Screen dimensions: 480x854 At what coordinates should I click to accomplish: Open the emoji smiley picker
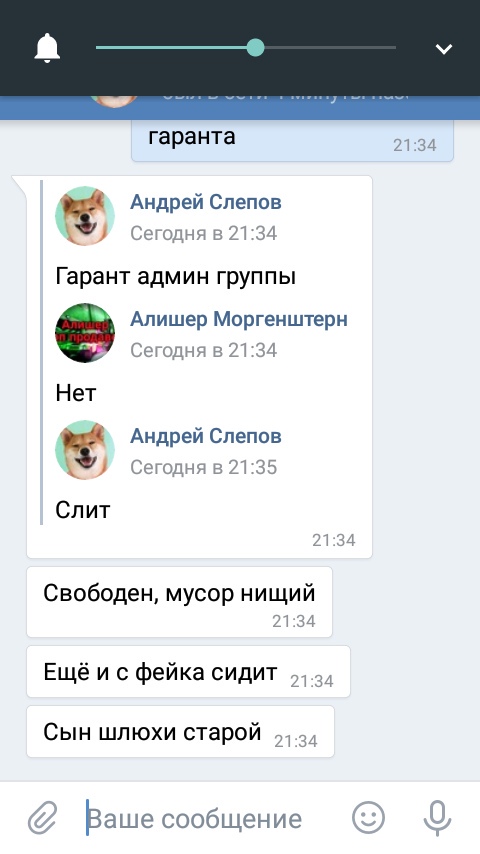(x=368, y=817)
